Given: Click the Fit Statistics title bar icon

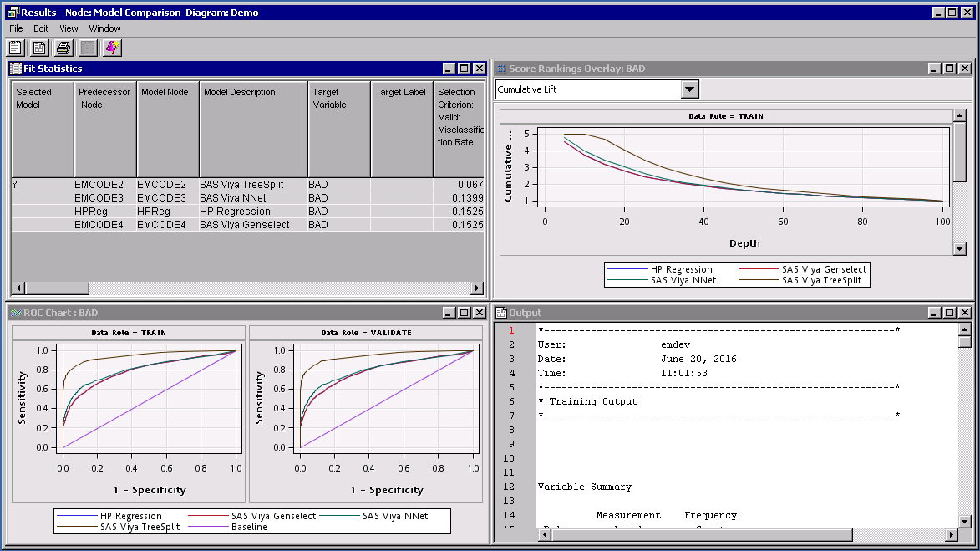Looking at the screenshot, I should point(16,69).
